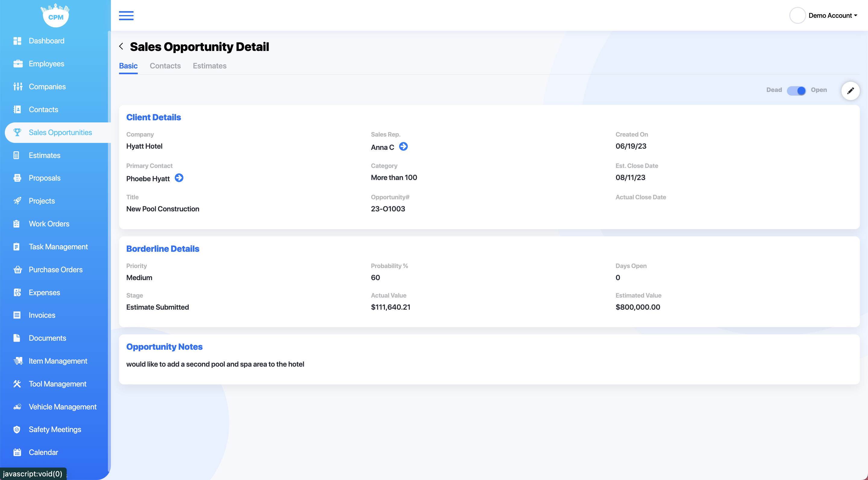Click the Documents file icon
The width and height of the screenshot is (868, 480).
coord(17,338)
